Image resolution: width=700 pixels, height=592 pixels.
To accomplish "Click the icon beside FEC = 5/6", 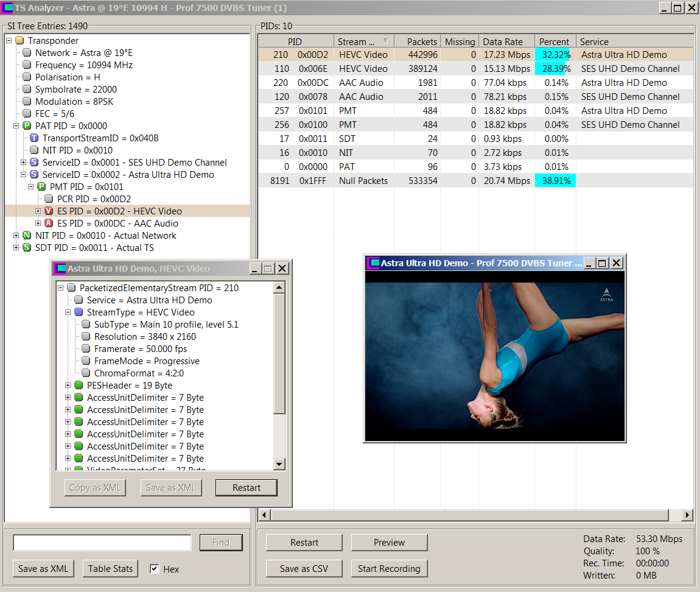I will tap(27, 113).
